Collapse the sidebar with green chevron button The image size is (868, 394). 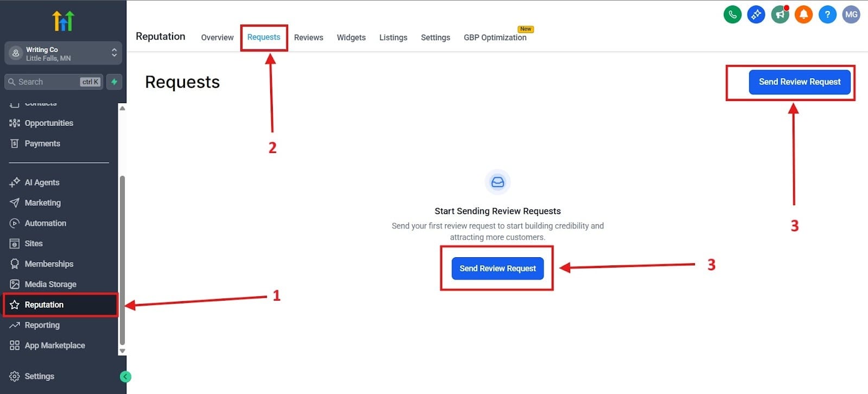[x=125, y=377]
